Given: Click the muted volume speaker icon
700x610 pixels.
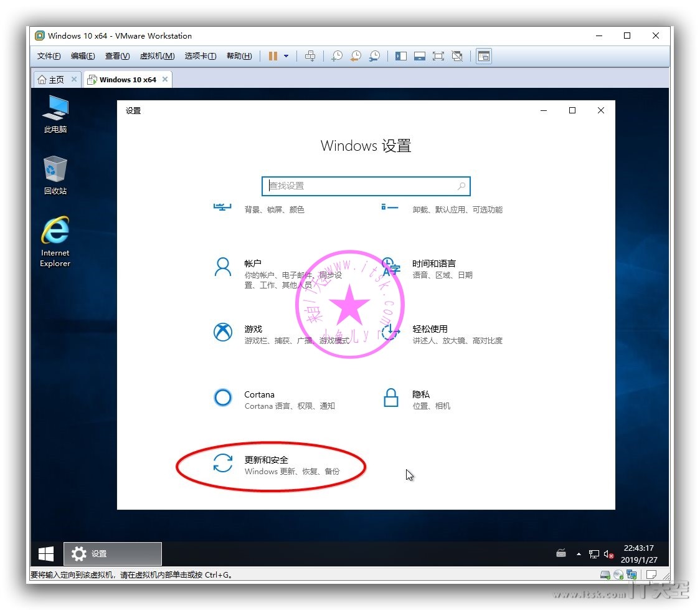Looking at the screenshot, I should click(608, 554).
